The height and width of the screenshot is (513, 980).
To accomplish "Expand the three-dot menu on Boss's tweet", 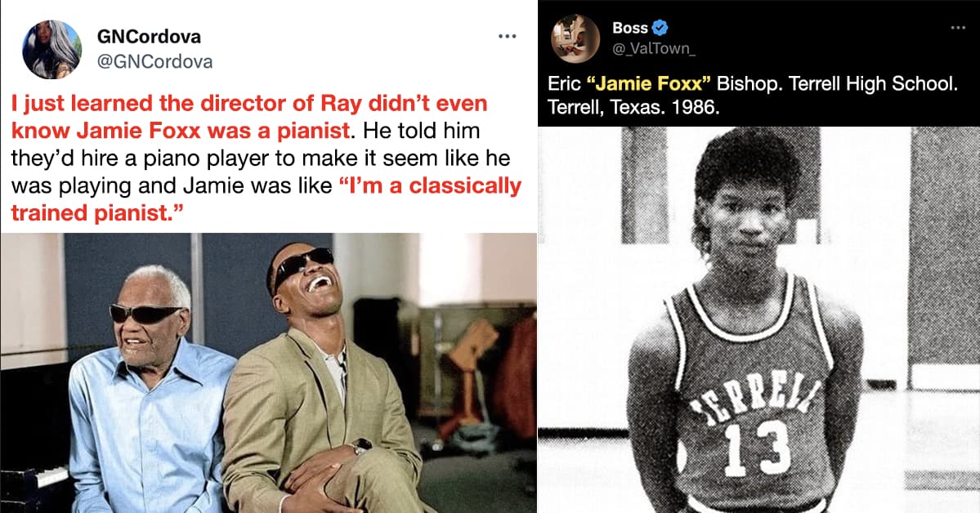I will point(958,28).
